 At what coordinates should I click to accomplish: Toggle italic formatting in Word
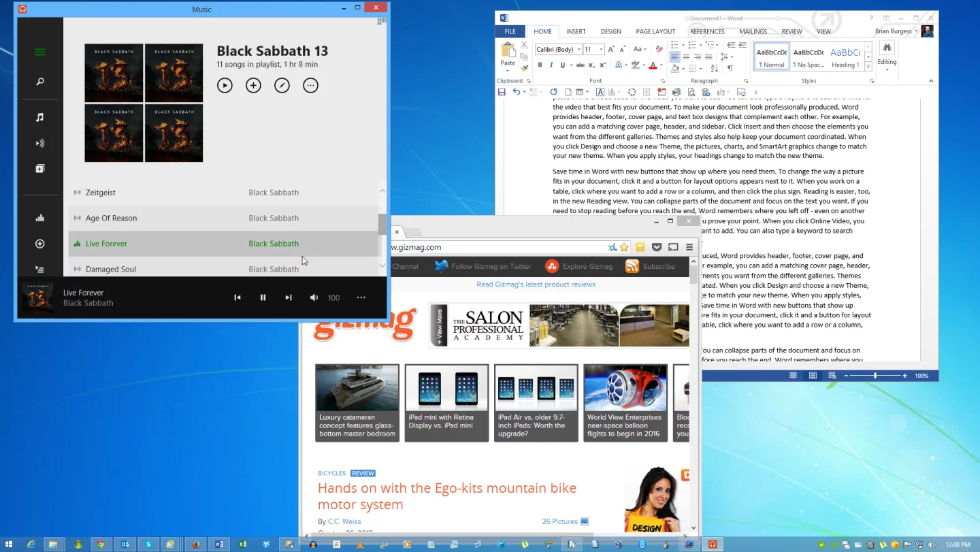551,65
